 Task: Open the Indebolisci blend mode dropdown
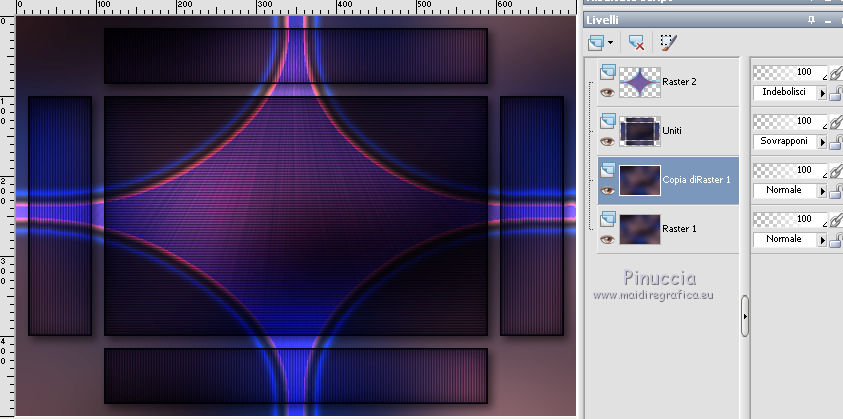click(822, 94)
